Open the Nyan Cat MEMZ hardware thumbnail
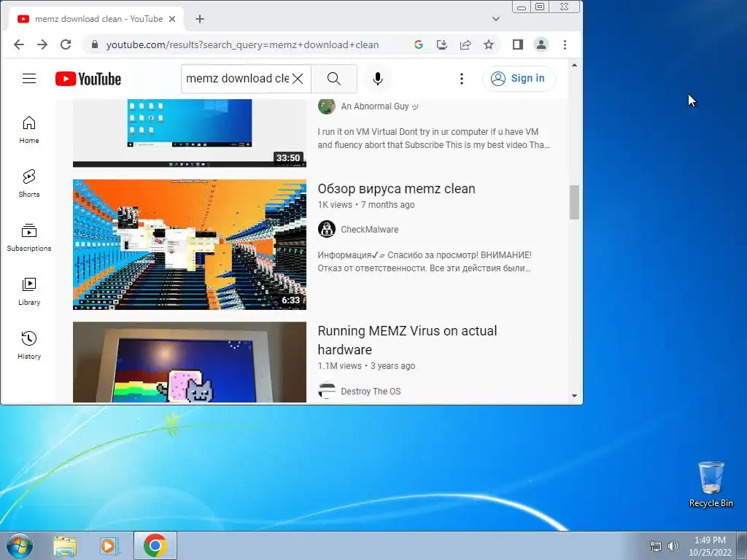 coord(190,362)
